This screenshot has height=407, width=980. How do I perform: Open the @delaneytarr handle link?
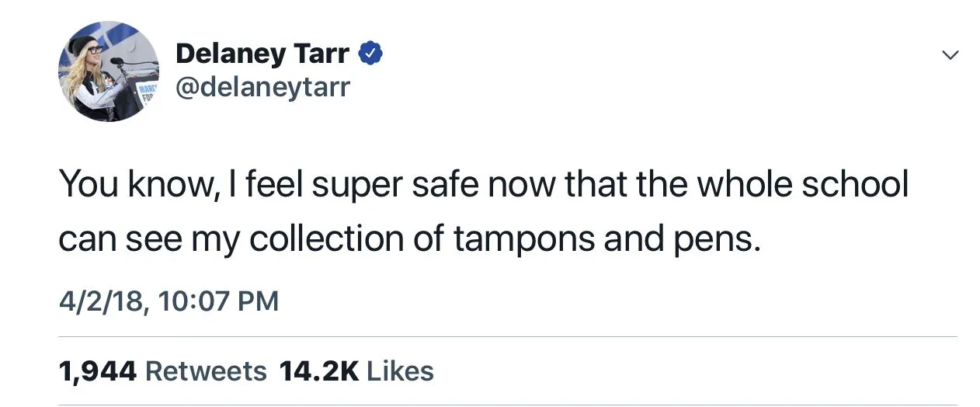[x=262, y=87]
